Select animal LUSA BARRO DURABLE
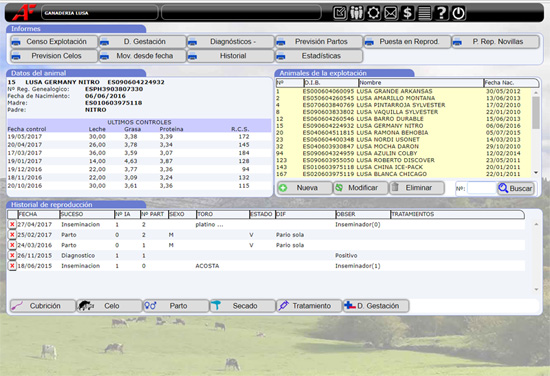Image resolution: width=550 pixels, height=376 pixels. [404, 119]
